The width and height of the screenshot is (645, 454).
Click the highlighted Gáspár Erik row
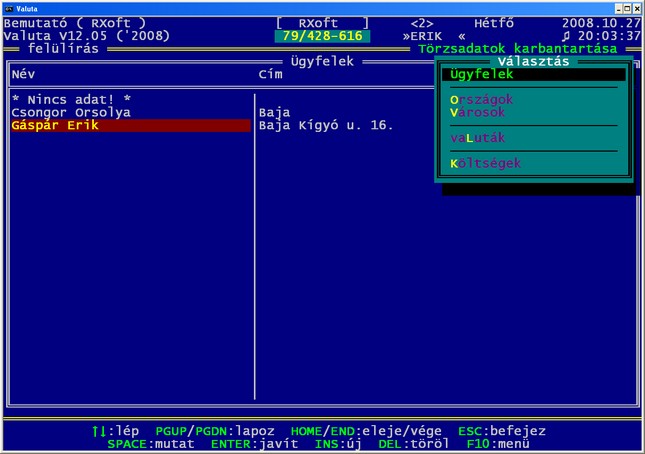[x=129, y=126]
